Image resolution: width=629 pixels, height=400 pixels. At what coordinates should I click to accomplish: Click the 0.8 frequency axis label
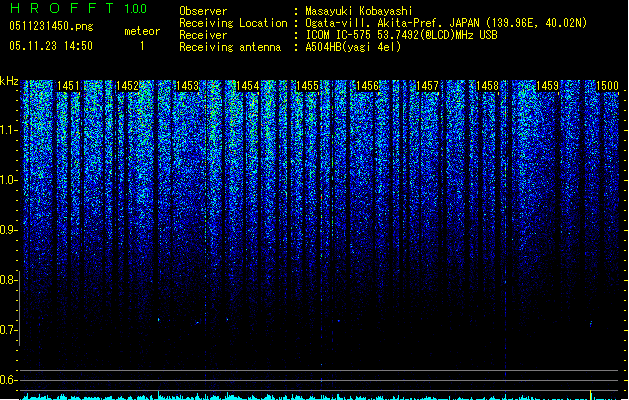click(8, 280)
